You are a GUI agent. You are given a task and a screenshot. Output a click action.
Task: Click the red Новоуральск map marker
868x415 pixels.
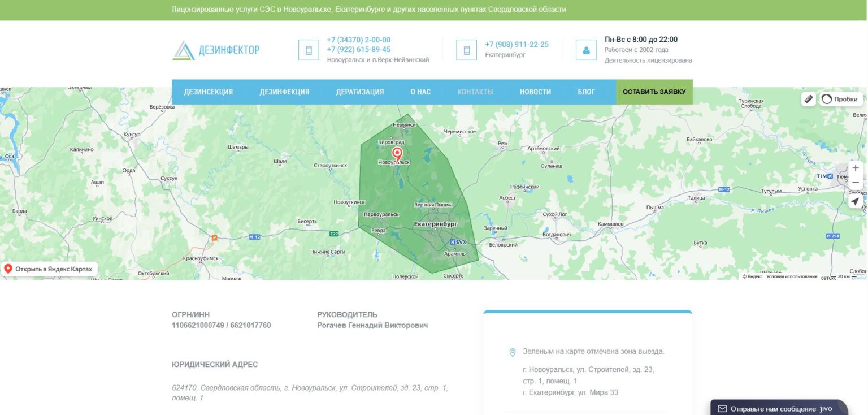(397, 154)
